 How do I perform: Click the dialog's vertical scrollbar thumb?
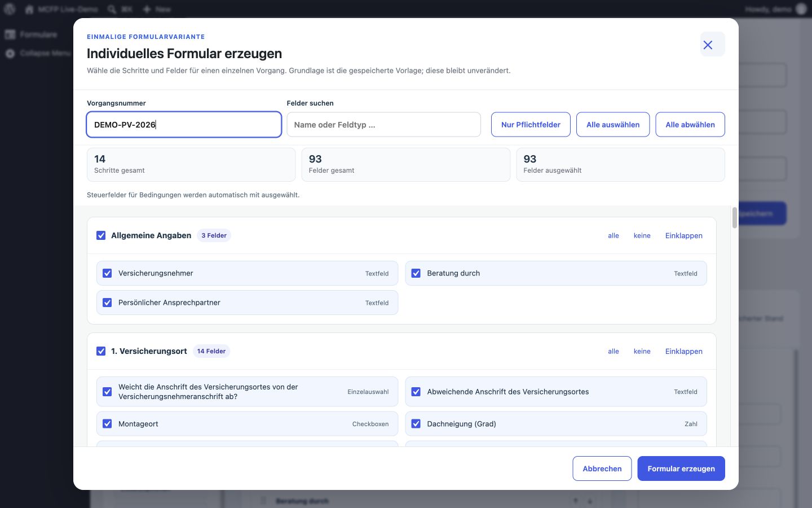735,218
